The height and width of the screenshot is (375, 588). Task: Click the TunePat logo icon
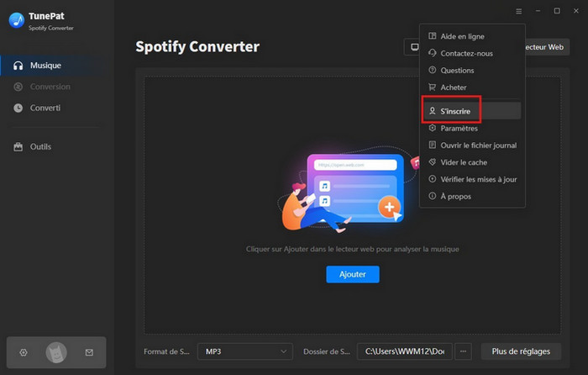[x=17, y=20]
